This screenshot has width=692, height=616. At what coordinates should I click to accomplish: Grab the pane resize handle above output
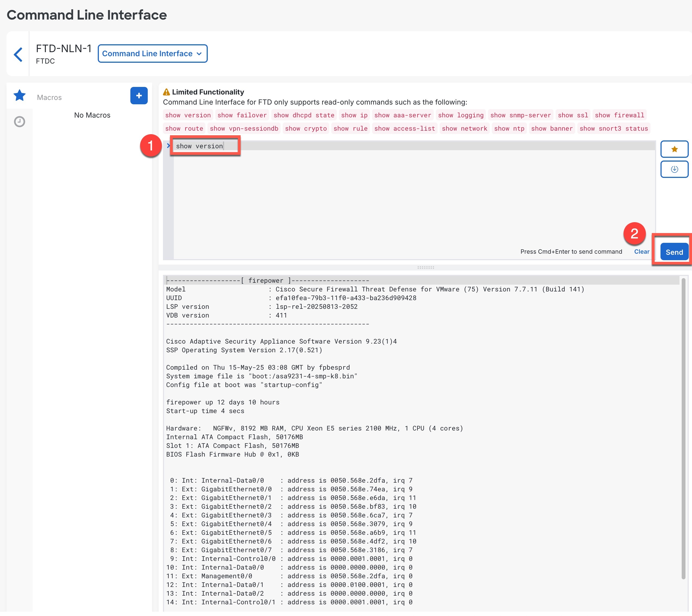(x=426, y=268)
